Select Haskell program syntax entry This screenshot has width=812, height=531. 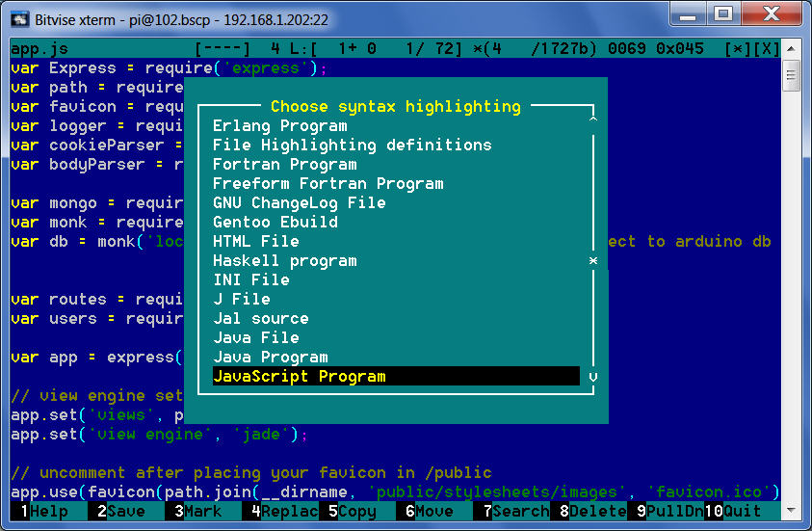(x=284, y=261)
